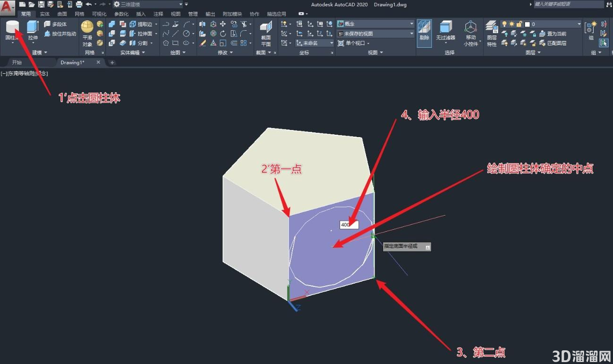Open the 注释 ribbon tab
This screenshot has height=364, width=613.
point(158,14)
